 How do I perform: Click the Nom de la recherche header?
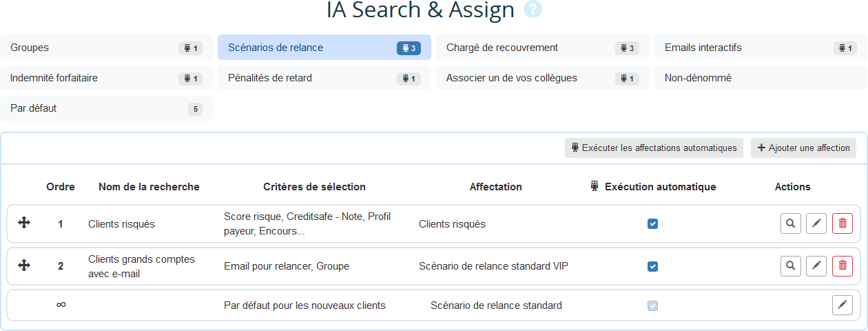click(x=149, y=187)
